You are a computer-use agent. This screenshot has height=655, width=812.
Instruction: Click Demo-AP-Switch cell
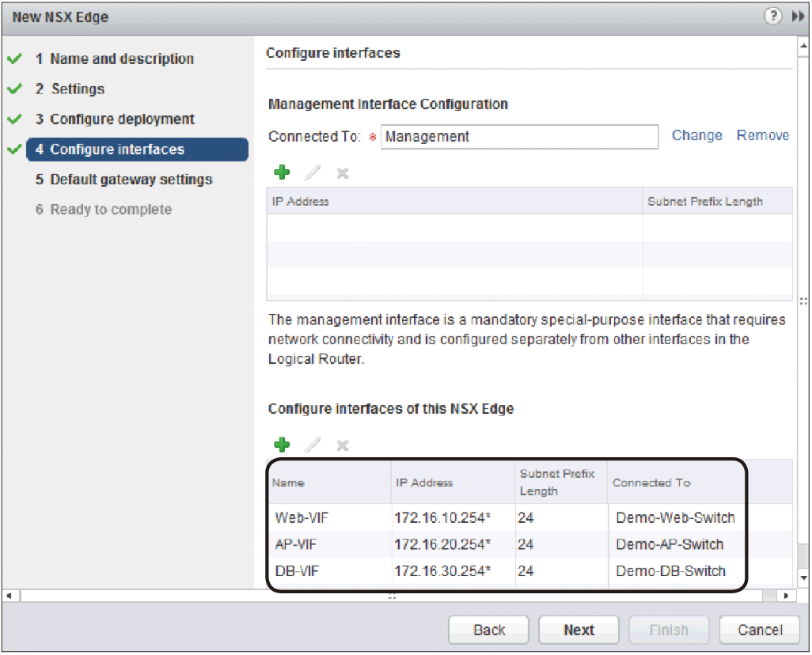coord(670,545)
